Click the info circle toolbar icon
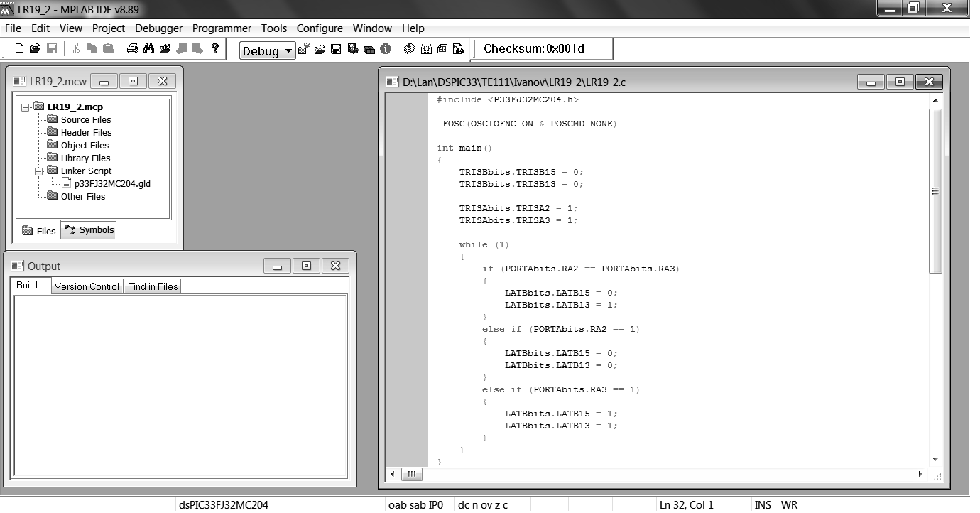This screenshot has width=980, height=513. click(386, 49)
